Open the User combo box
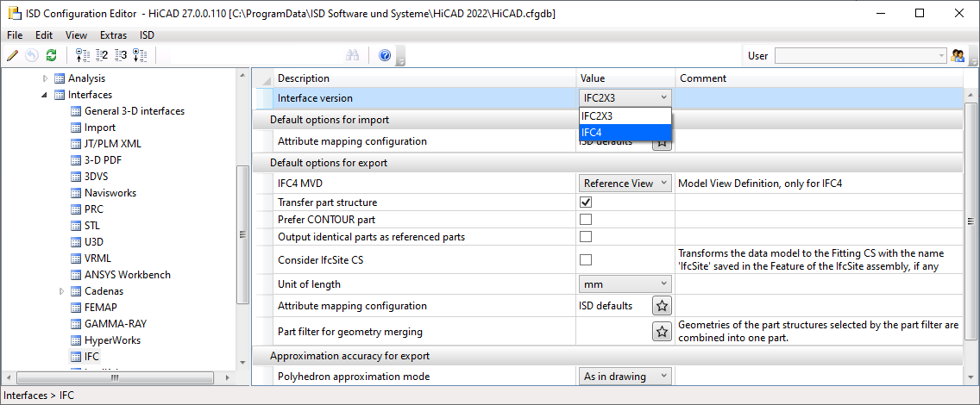 coord(861,55)
